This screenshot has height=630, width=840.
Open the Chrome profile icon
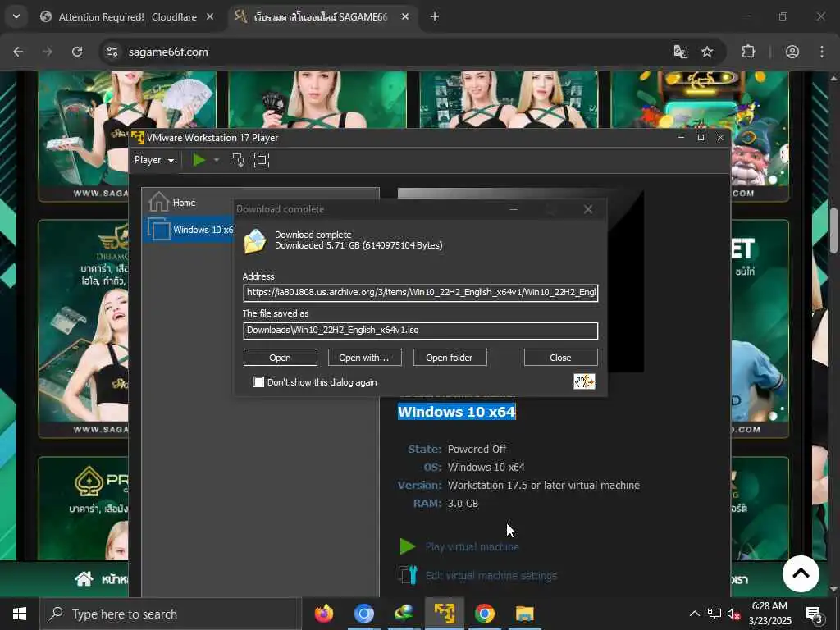click(x=792, y=52)
